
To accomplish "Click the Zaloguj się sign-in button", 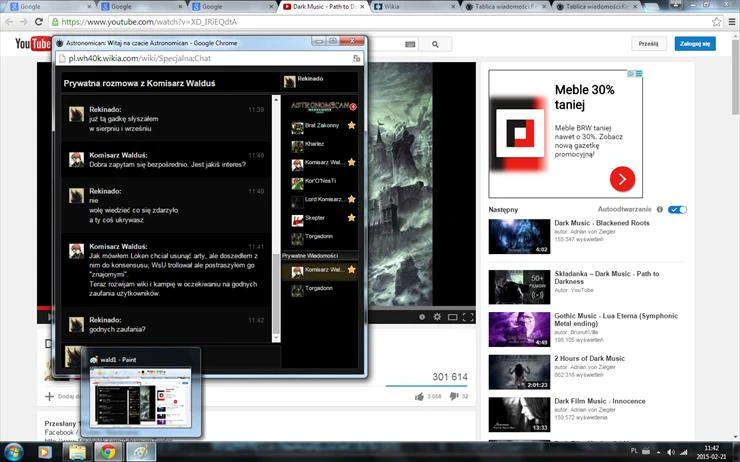I will [695, 43].
